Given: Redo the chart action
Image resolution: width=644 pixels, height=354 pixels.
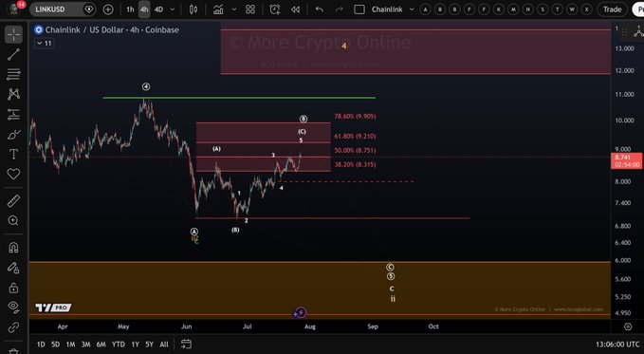Looking at the screenshot, I should pyautogui.click(x=340, y=9).
